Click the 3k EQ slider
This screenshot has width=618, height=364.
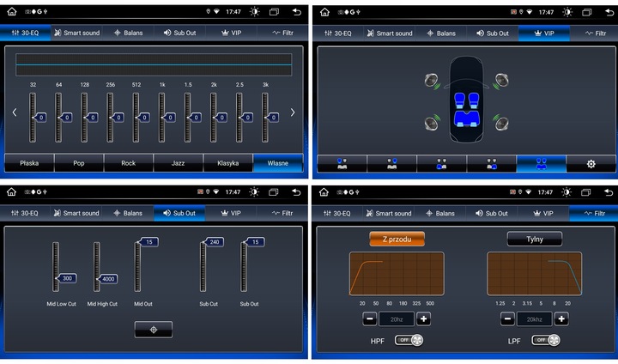(x=265, y=118)
